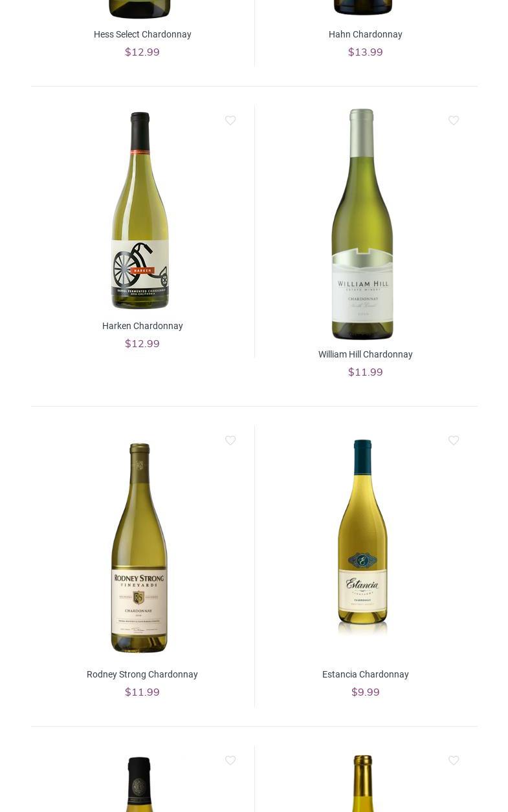The height and width of the screenshot is (812, 508).
Task: Open the William Hill bottle image
Action: [x=362, y=224]
